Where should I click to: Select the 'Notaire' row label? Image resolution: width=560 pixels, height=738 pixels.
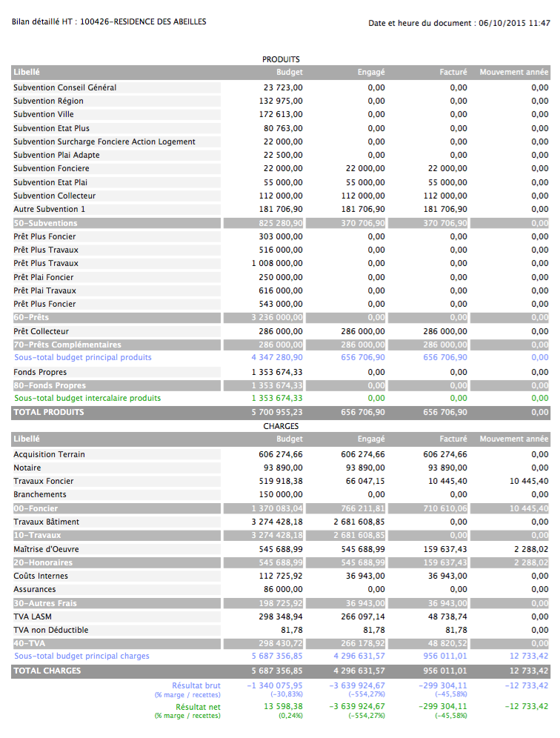coord(27,468)
